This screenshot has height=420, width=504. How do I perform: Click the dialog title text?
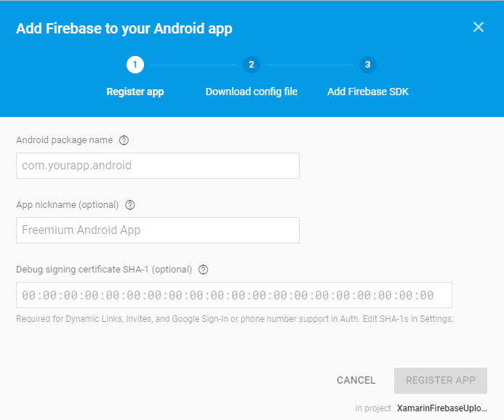click(124, 29)
